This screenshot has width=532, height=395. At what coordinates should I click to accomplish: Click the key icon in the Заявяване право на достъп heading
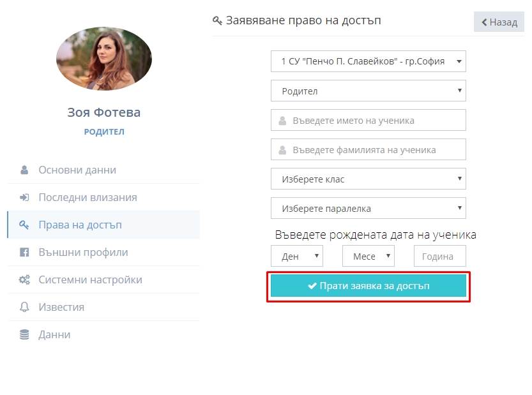pyautogui.click(x=217, y=20)
